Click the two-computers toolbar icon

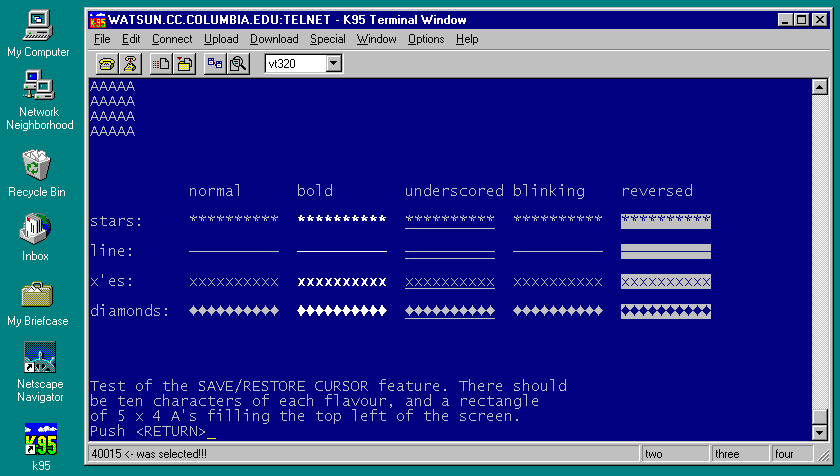[215, 64]
